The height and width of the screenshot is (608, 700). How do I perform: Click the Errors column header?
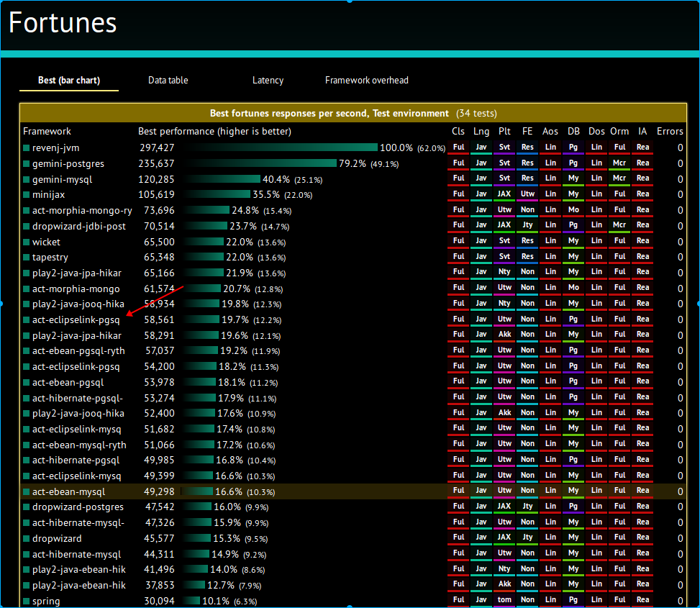(x=670, y=131)
